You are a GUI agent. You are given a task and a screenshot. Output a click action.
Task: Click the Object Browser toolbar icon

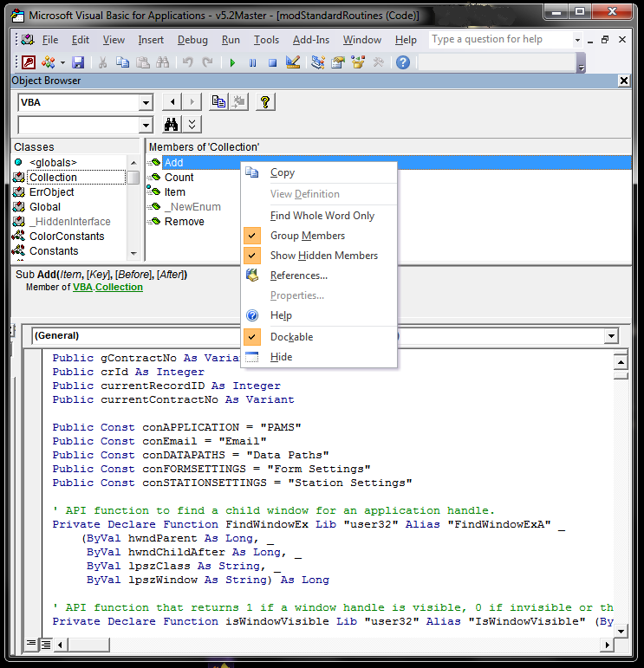click(x=358, y=62)
